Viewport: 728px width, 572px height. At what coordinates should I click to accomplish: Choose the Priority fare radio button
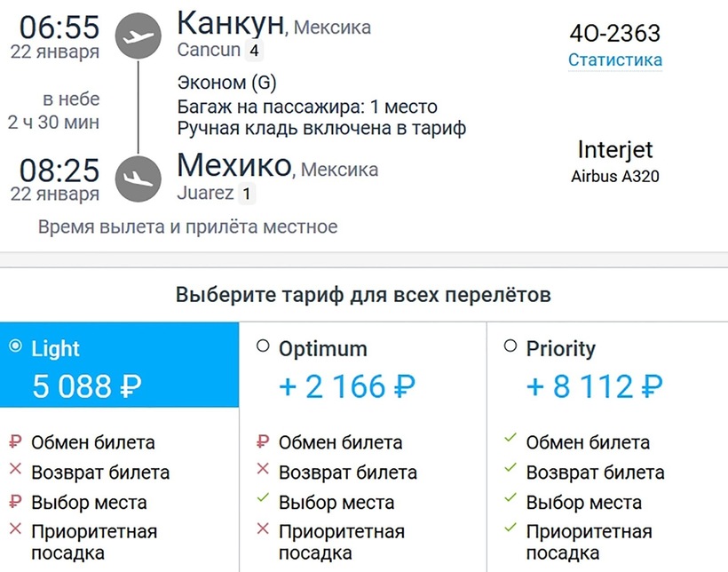click(x=510, y=346)
